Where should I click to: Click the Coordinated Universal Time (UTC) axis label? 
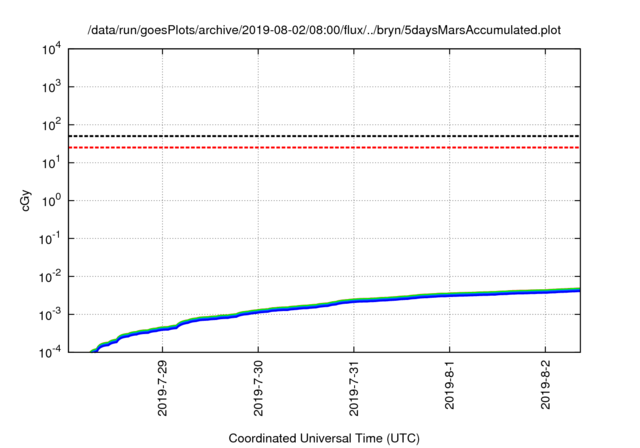(x=324, y=438)
